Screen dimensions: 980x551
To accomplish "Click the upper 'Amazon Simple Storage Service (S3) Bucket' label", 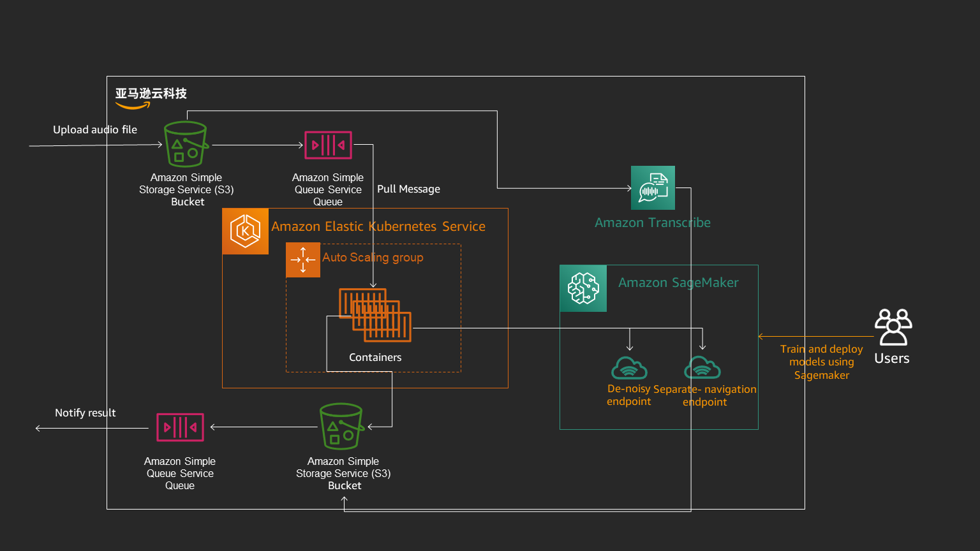I will pos(186,189).
